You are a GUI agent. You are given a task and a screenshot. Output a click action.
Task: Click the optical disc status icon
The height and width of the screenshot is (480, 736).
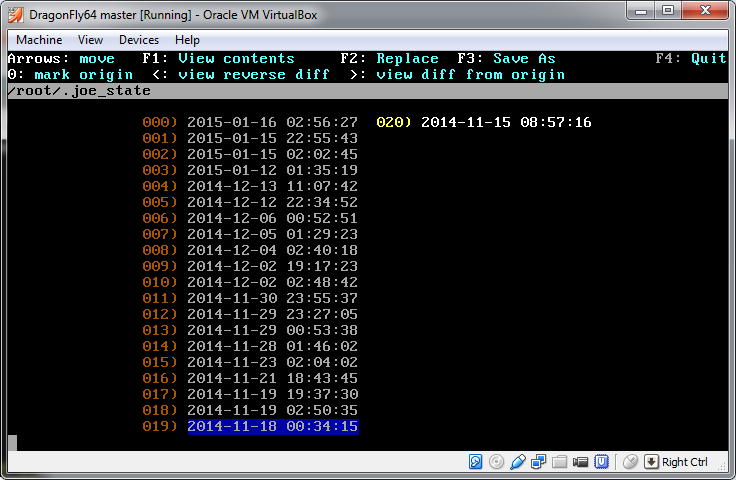pos(497,462)
